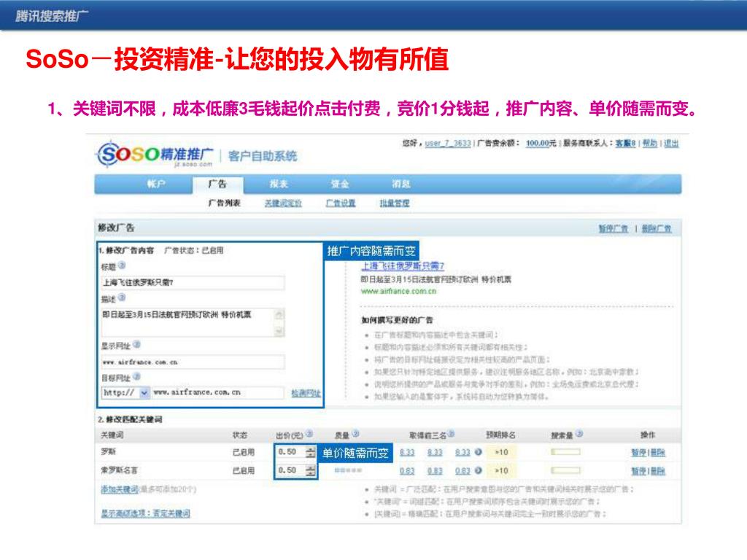Click 删除 for 索罗斯名言 keyword
The image size is (747, 560).
pyautogui.click(x=658, y=471)
